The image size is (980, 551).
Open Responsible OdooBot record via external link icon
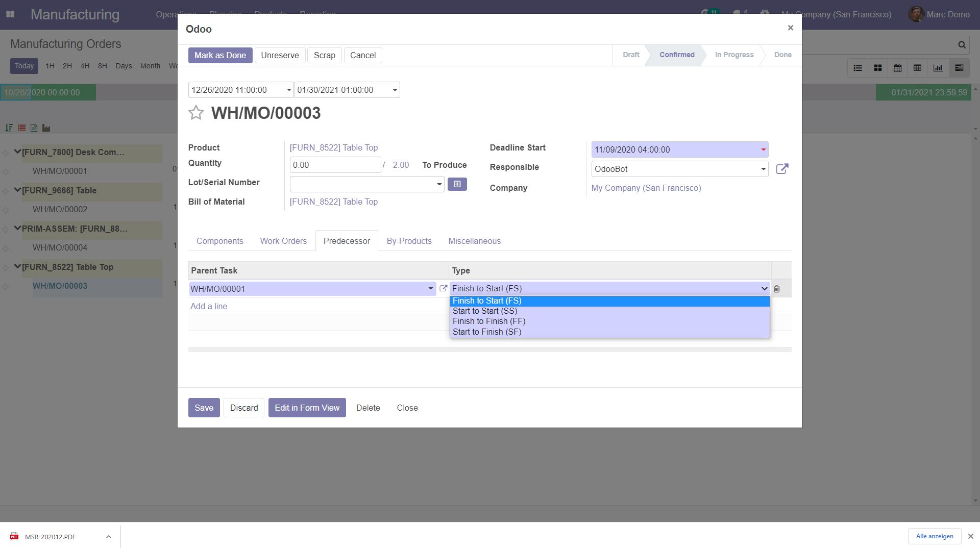782,169
